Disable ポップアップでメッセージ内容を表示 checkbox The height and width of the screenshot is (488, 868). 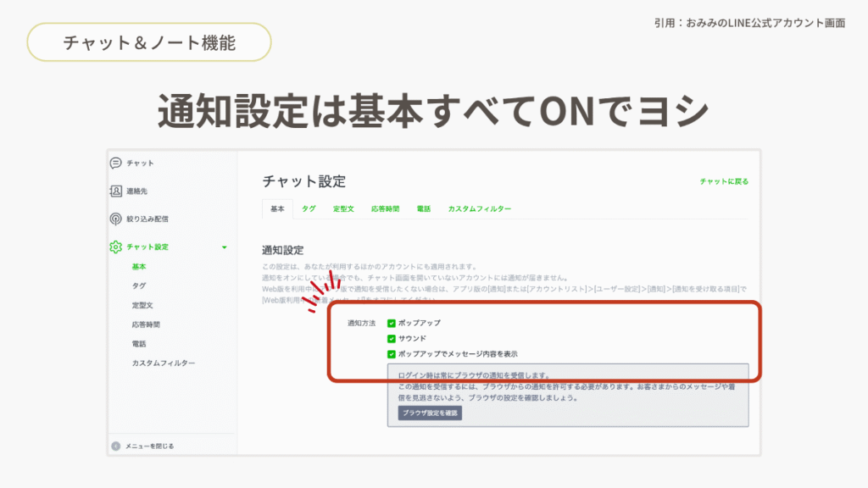392,354
